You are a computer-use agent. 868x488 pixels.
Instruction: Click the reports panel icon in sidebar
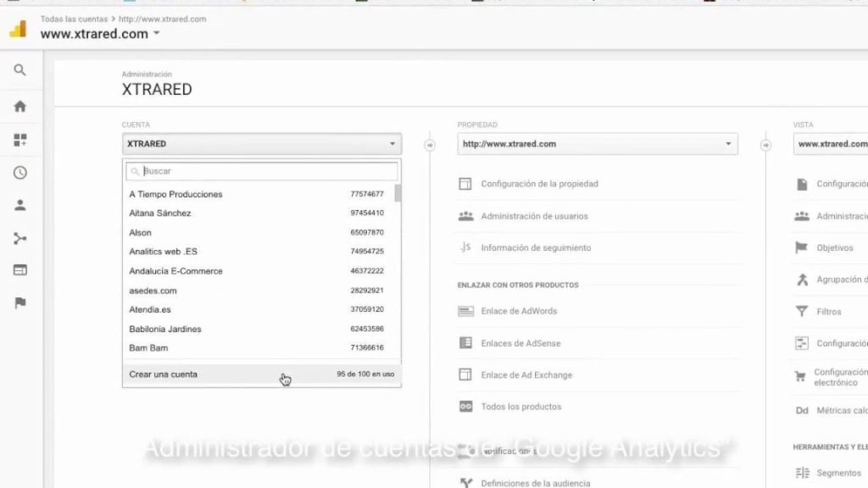pos(19,269)
